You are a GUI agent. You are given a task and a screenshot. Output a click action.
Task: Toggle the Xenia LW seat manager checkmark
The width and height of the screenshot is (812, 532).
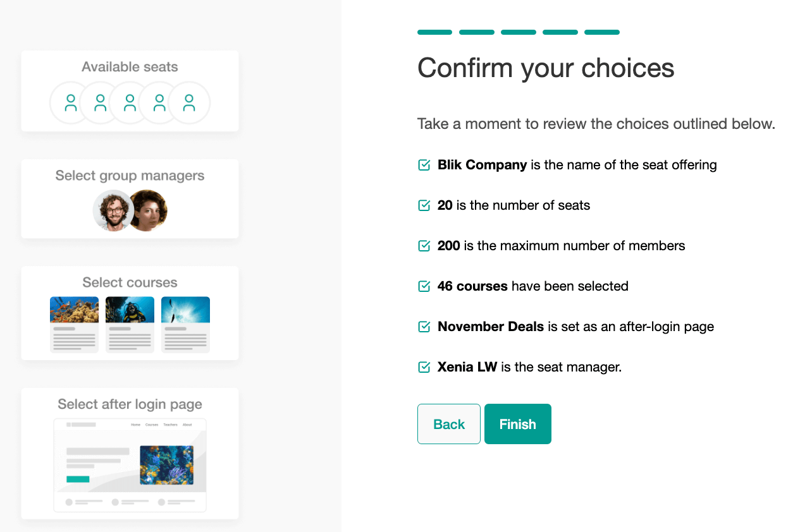point(424,367)
